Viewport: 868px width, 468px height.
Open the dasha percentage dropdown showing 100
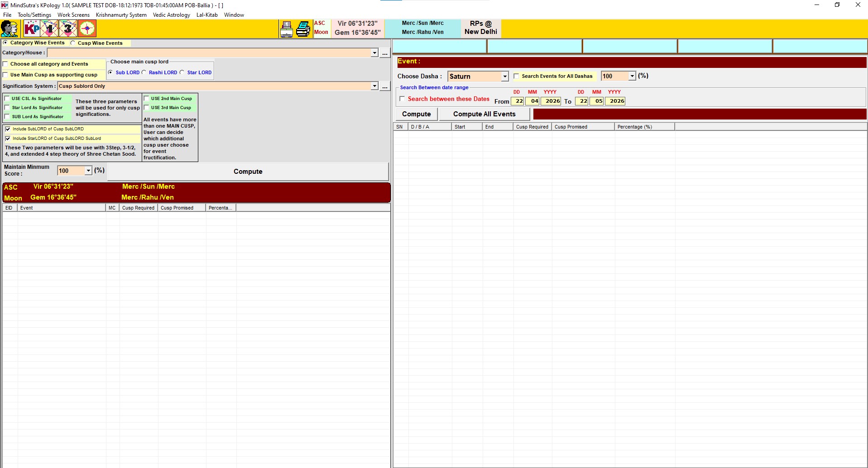point(632,76)
